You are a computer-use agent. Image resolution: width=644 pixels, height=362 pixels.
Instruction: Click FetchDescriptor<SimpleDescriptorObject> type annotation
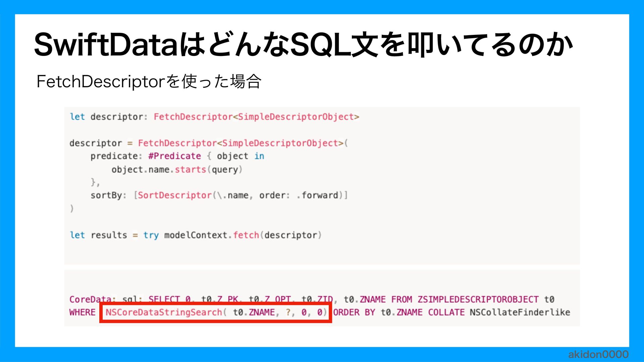[x=256, y=117]
